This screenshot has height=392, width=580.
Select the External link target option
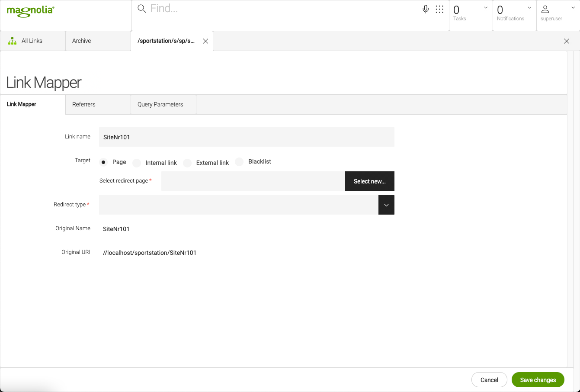pos(187,163)
